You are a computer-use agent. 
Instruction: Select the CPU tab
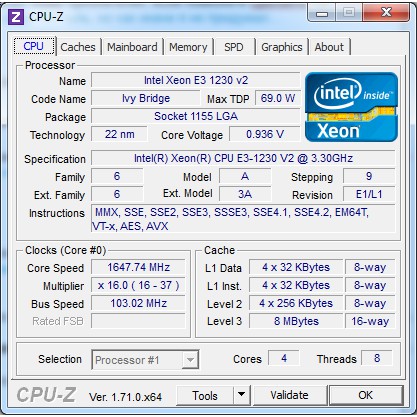[x=34, y=46]
